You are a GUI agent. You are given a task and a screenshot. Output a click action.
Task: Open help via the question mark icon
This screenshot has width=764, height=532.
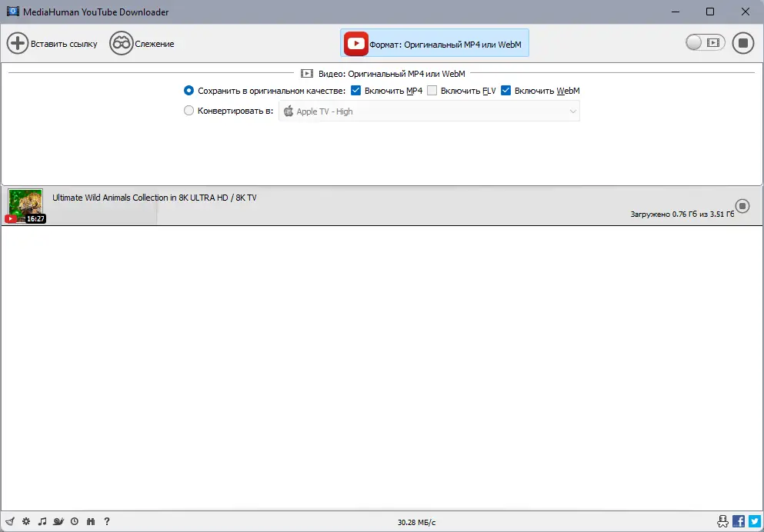point(107,521)
